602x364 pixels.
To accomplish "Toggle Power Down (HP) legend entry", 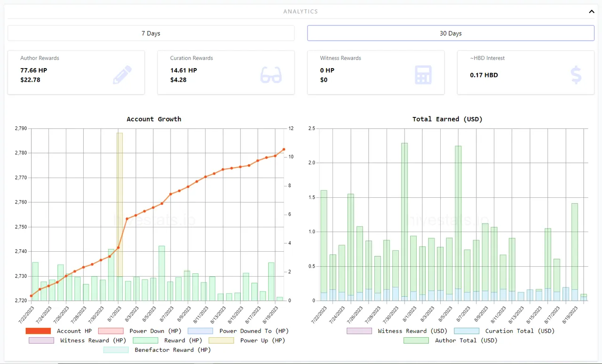I will click(111, 331).
